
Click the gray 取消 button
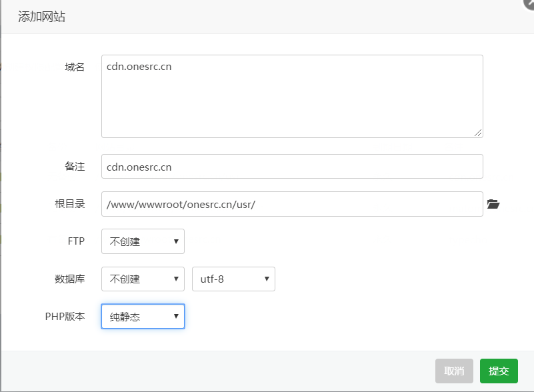[x=454, y=371]
